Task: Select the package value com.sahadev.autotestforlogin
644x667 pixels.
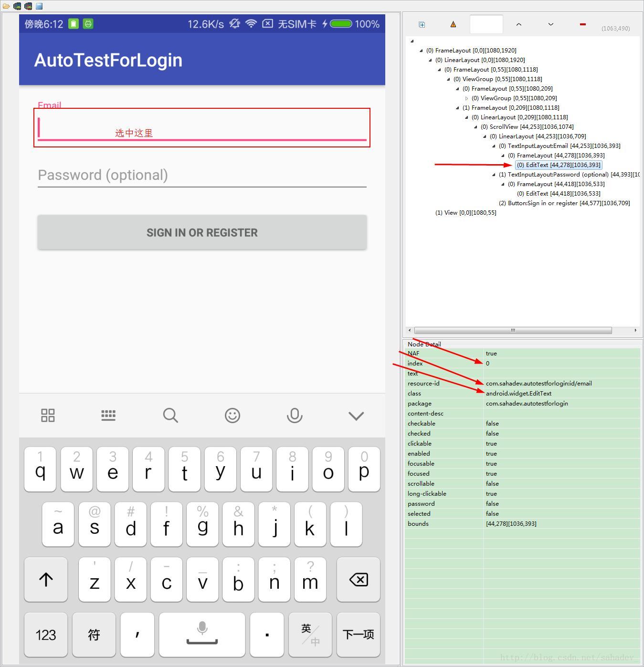Action: pyautogui.click(x=527, y=404)
